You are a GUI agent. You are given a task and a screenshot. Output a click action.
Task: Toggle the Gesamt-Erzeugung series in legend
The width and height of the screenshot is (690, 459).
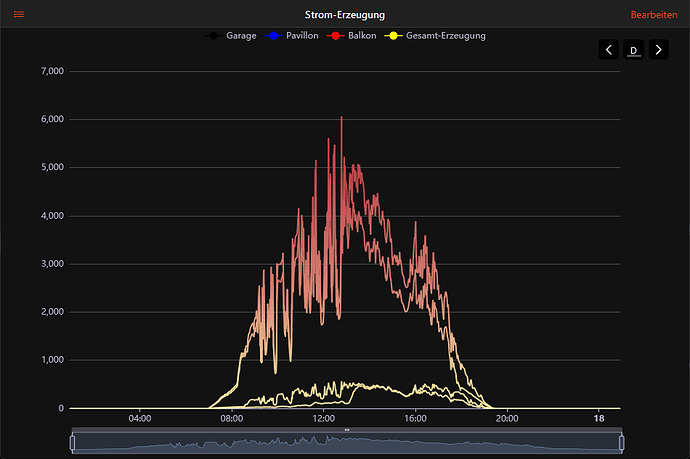[x=435, y=36]
